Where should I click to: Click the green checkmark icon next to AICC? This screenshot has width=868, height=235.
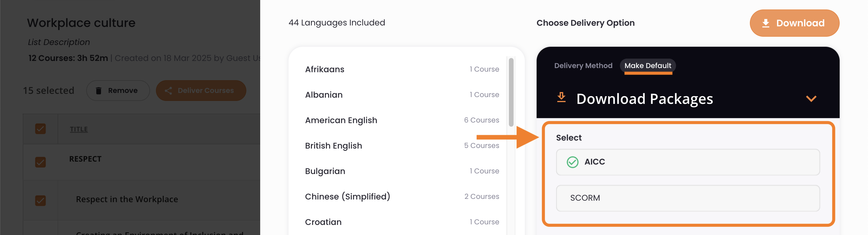[572, 162]
